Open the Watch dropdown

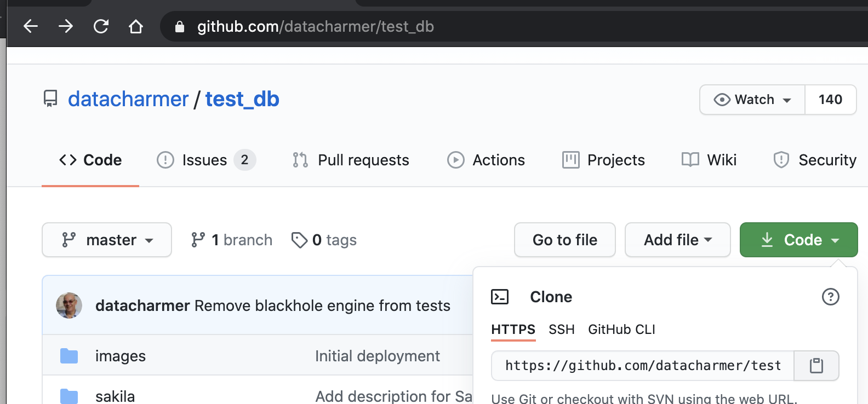(752, 100)
